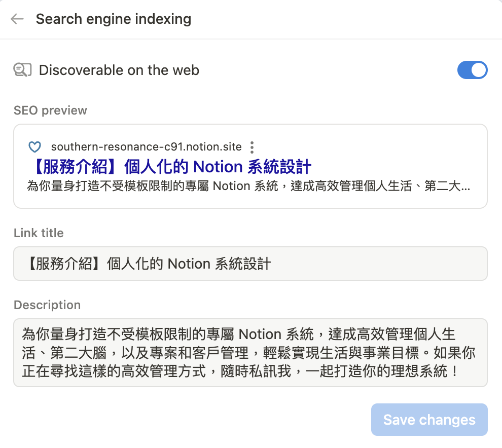Focus the Link title input field
502x448 pixels.
click(355, 264)
